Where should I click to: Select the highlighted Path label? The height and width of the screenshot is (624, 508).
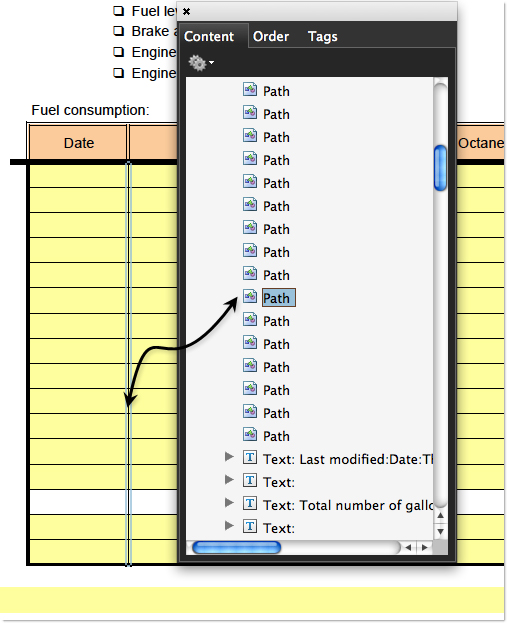pyautogui.click(x=278, y=298)
